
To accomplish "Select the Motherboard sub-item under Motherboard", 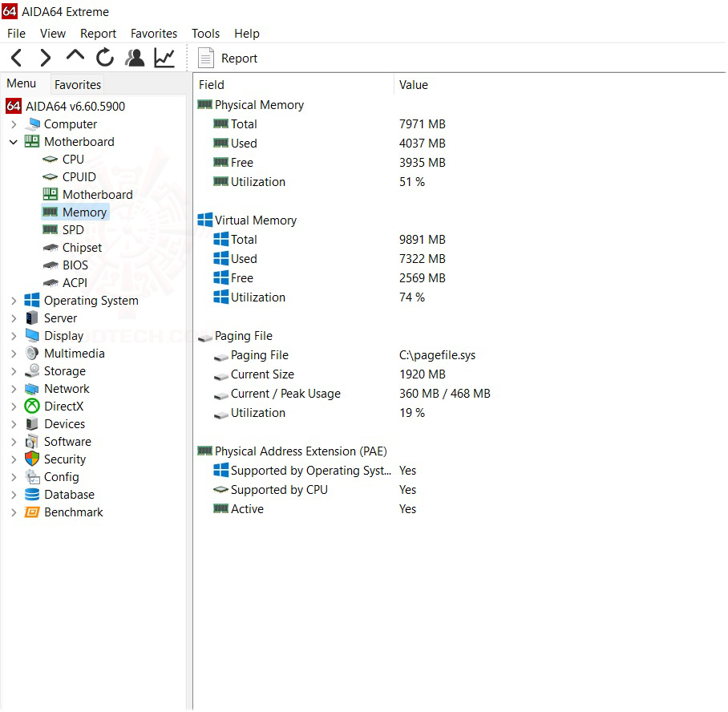I will [98, 195].
